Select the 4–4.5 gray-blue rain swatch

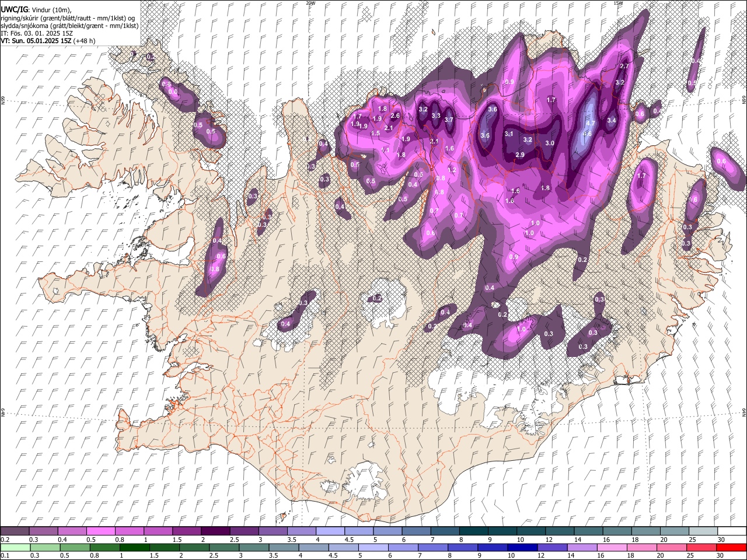tap(313, 547)
